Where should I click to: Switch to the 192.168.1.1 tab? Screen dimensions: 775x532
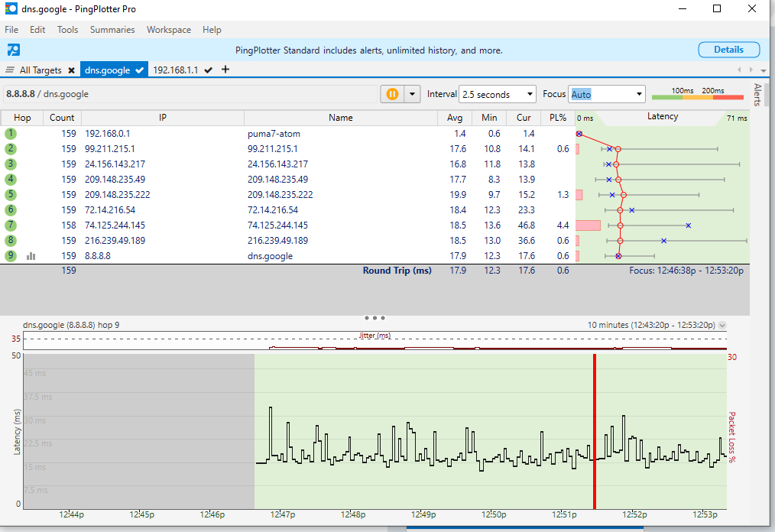[176, 70]
